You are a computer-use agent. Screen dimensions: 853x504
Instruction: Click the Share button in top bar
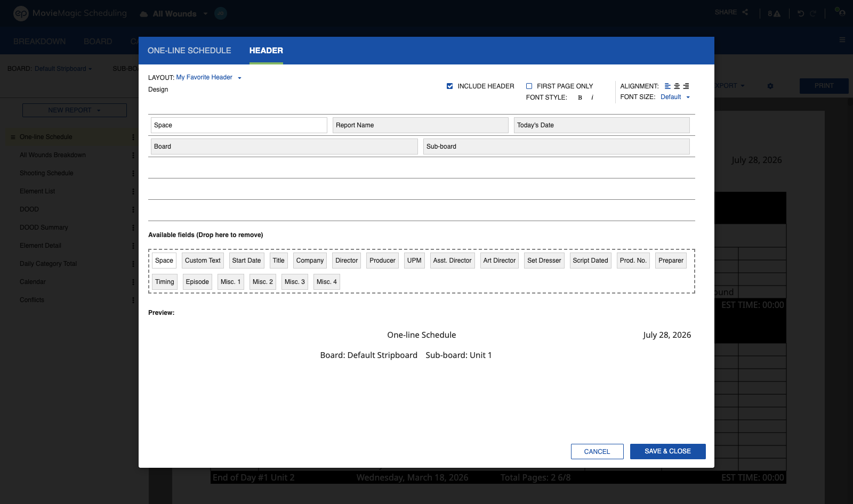(x=731, y=12)
